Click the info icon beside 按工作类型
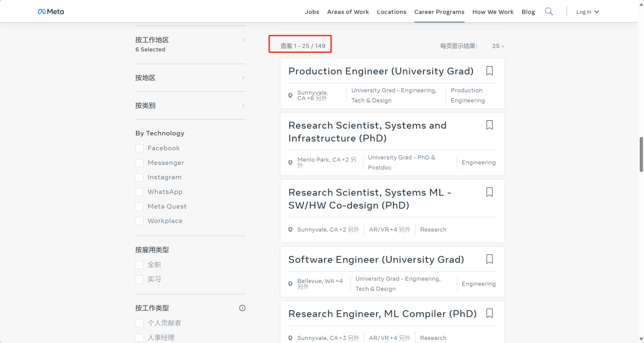The width and height of the screenshot is (644, 343). [x=242, y=308]
